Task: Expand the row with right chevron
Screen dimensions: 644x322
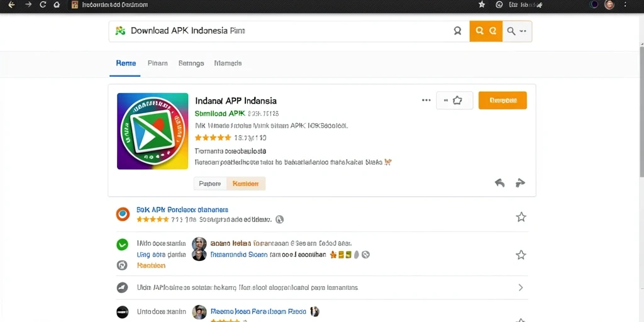Action: (520, 287)
